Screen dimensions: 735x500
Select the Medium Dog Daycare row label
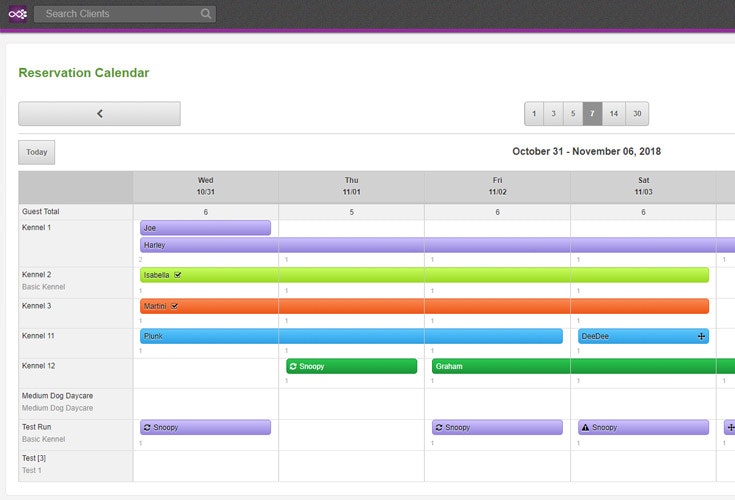(x=57, y=396)
